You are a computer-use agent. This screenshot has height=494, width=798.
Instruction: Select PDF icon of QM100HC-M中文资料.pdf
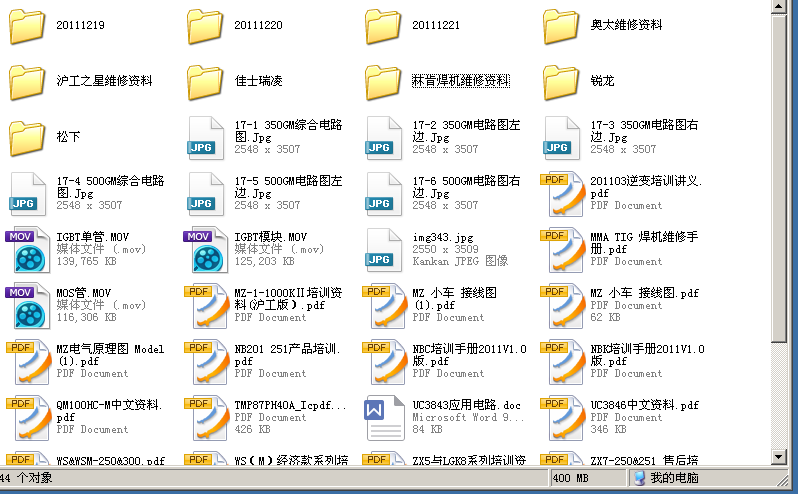click(x=27, y=418)
